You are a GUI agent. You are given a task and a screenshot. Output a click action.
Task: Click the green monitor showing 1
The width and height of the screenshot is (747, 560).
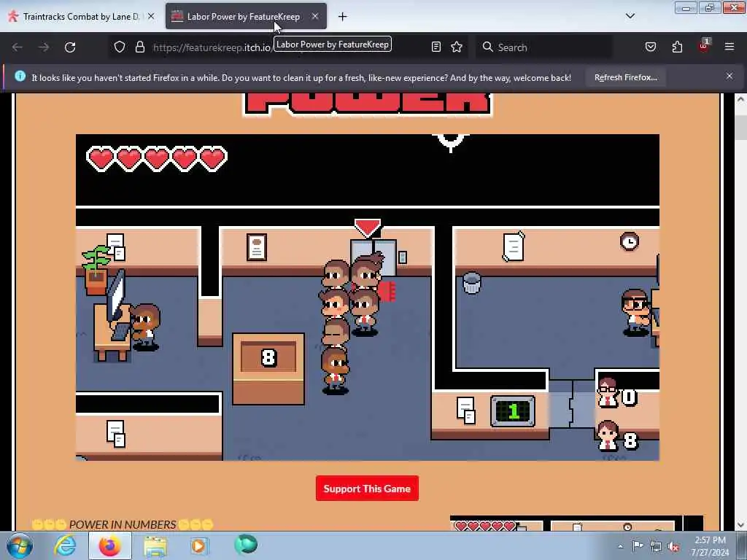point(513,411)
